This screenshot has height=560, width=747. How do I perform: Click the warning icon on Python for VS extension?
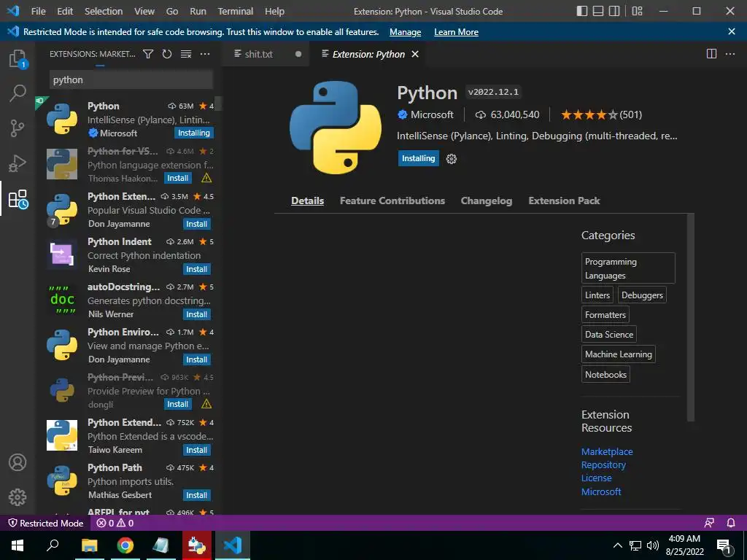click(206, 178)
